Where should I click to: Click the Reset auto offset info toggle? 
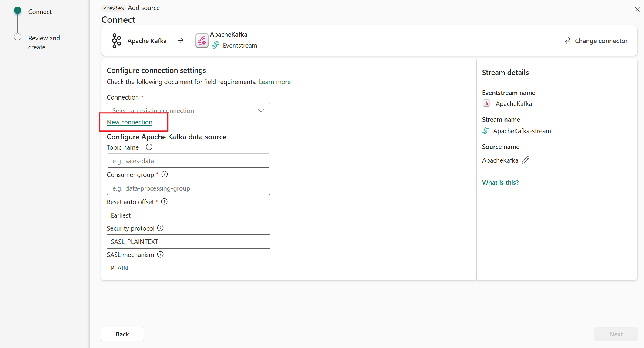coord(164,202)
